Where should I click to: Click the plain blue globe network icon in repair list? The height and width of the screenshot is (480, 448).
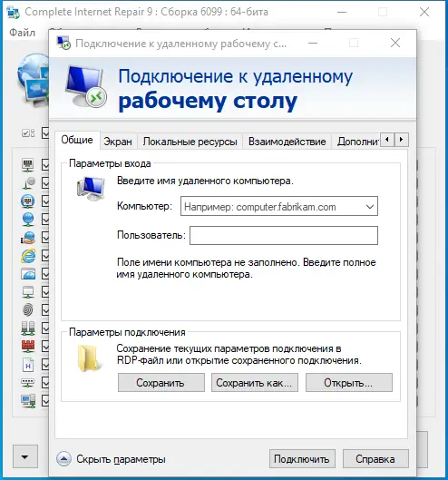[28, 220]
